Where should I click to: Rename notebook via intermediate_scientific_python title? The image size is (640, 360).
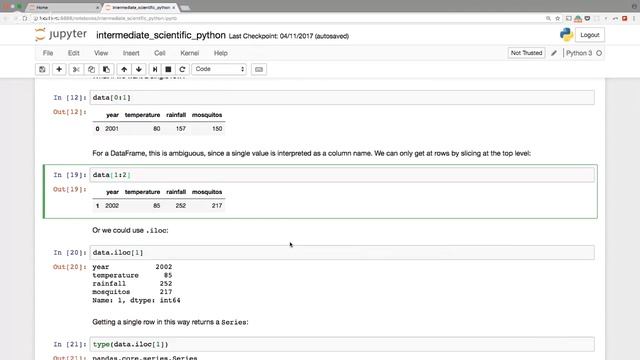pos(161,35)
